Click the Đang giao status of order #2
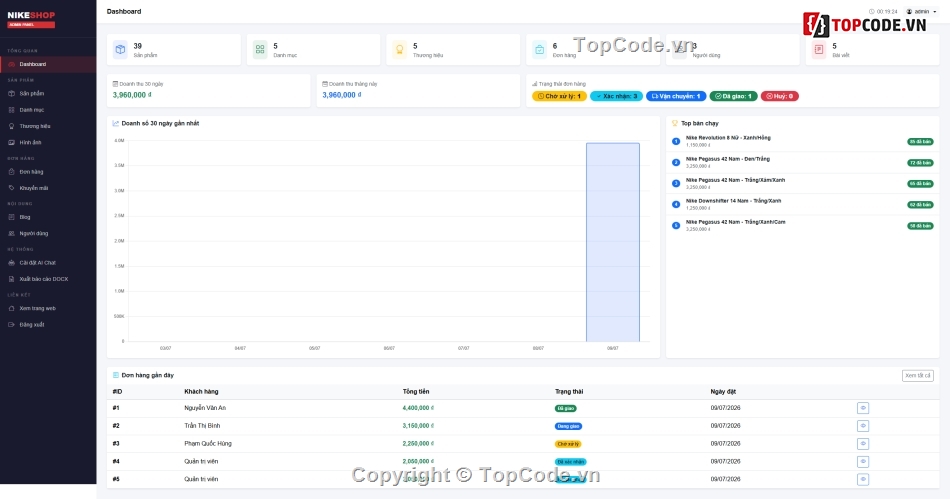 coord(568,426)
